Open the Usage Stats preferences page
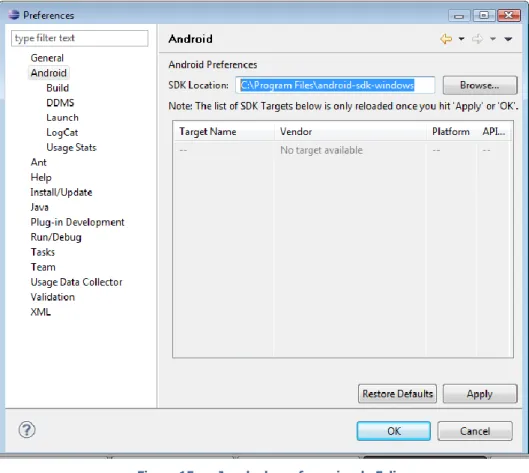The width and height of the screenshot is (529, 473). [72, 147]
